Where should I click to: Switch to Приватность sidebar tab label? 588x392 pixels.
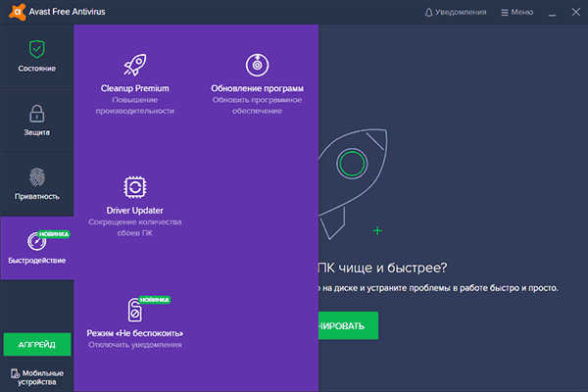tap(37, 196)
